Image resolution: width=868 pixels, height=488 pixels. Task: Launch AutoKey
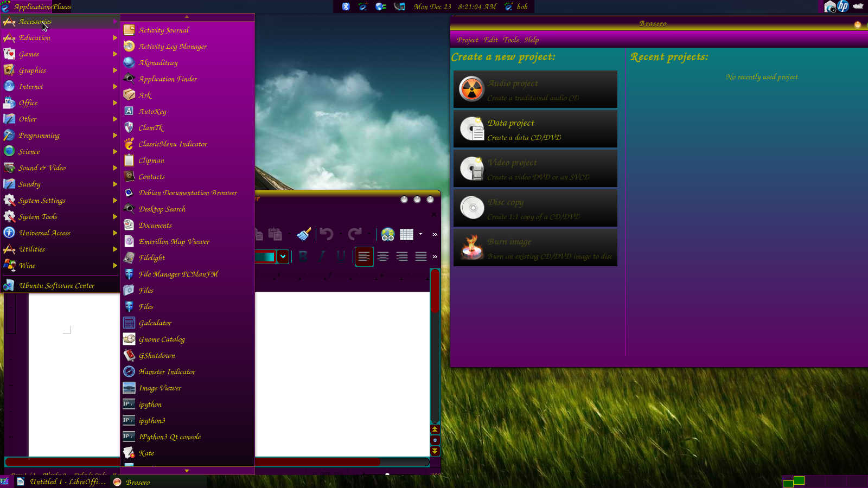click(x=187, y=111)
